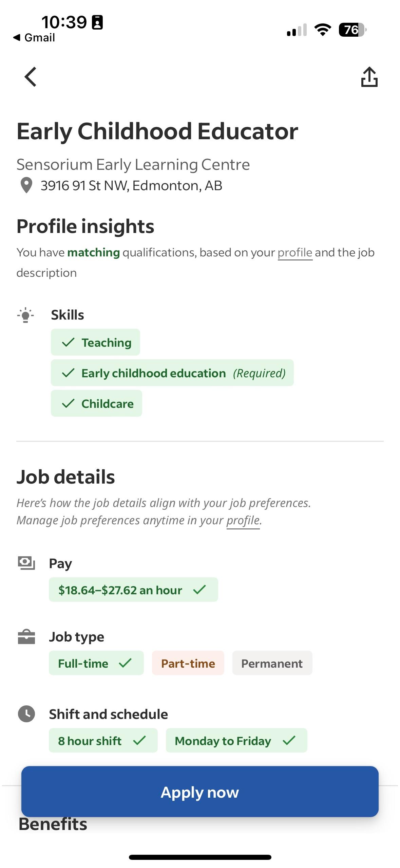The image size is (400, 868).
Task: Open the profile link under Job details
Action: (243, 520)
